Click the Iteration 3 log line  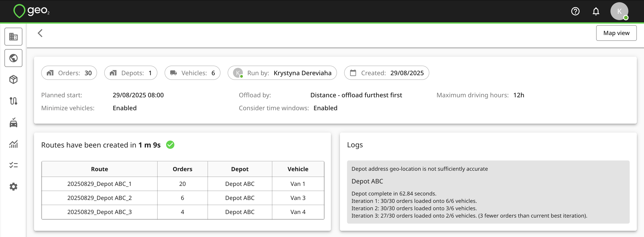pyautogui.click(x=469, y=216)
